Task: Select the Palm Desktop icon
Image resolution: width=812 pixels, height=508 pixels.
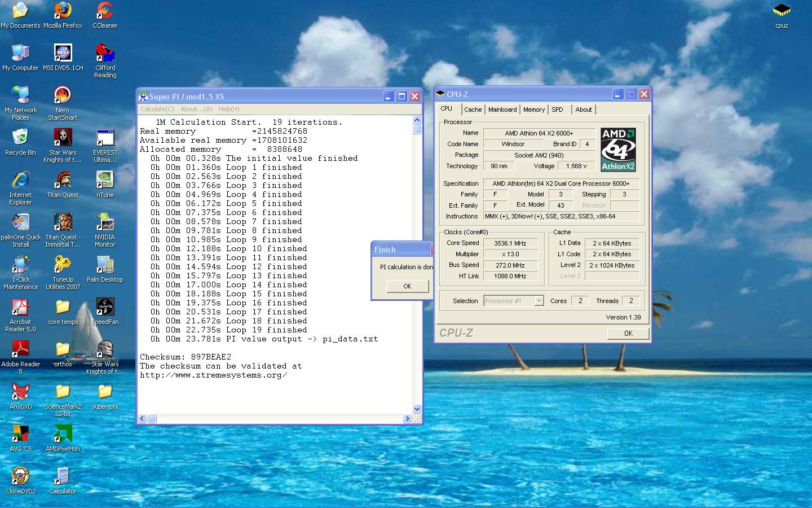Action: pyautogui.click(x=105, y=269)
